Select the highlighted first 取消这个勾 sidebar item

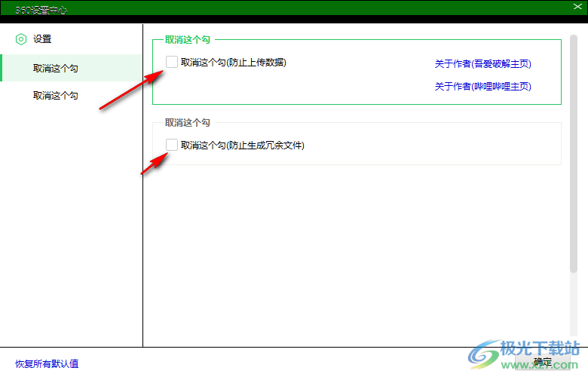tap(56, 69)
